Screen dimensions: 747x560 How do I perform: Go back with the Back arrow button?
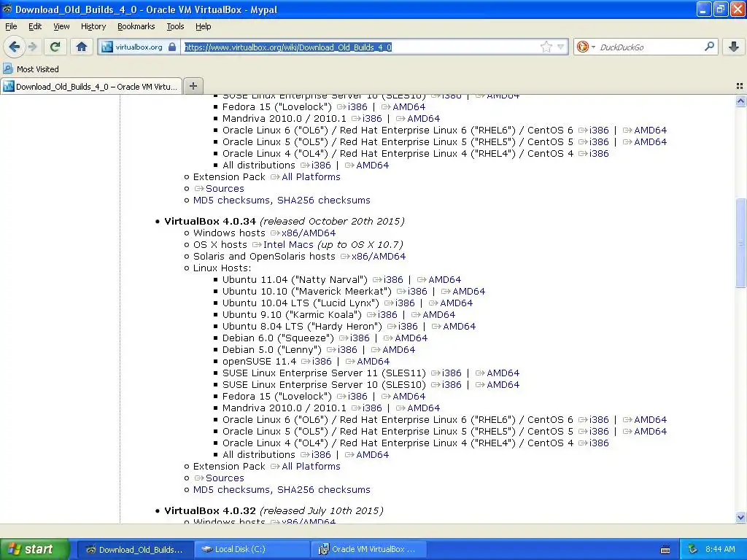[15, 47]
